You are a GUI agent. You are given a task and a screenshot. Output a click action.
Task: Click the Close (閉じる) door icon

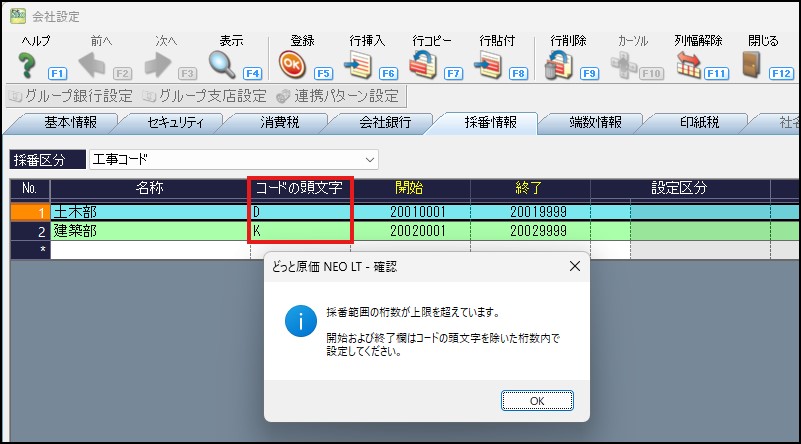[x=752, y=65]
